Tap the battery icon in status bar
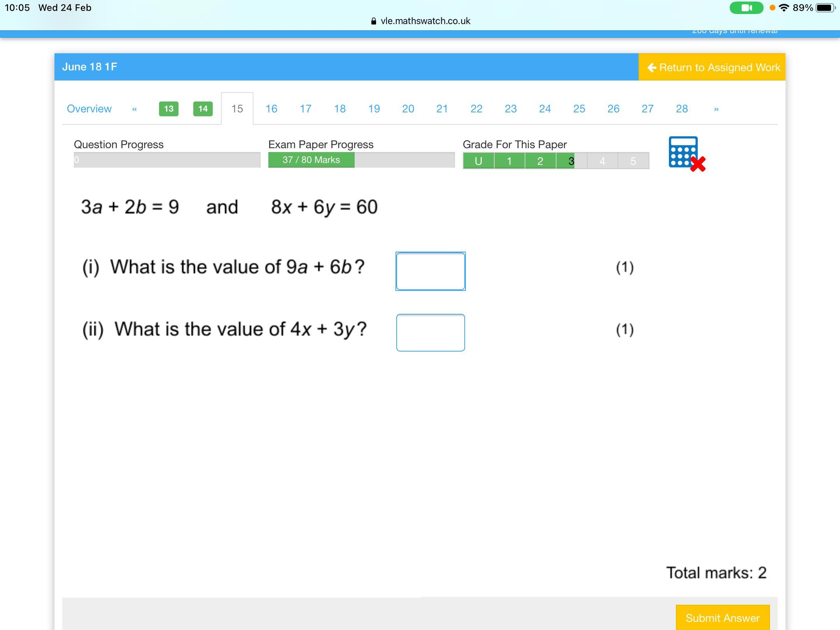 coord(824,8)
